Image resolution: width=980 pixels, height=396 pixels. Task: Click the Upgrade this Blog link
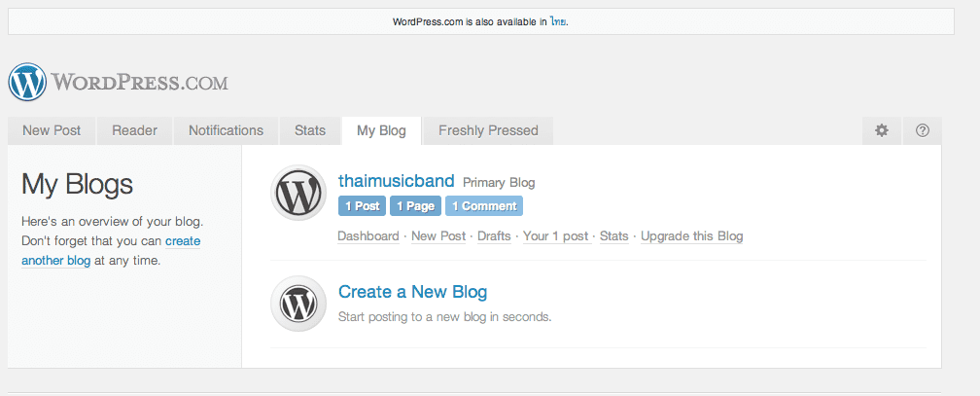pyautogui.click(x=692, y=236)
